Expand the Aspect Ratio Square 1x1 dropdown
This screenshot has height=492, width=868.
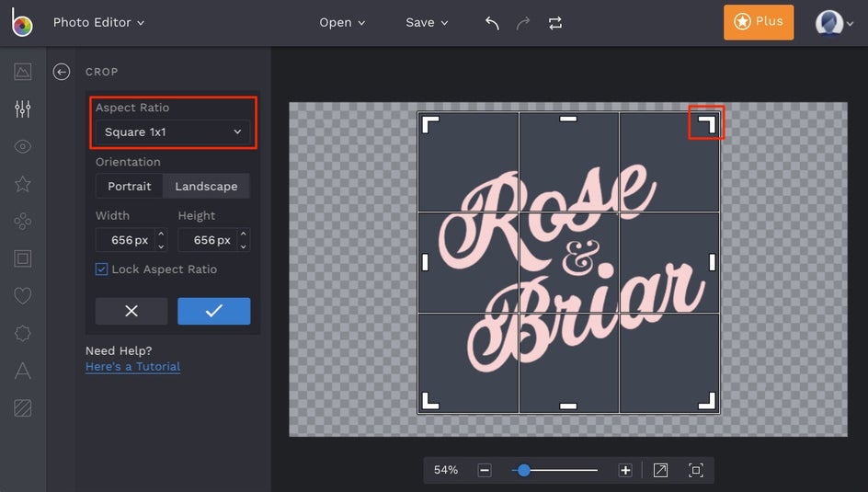click(172, 132)
